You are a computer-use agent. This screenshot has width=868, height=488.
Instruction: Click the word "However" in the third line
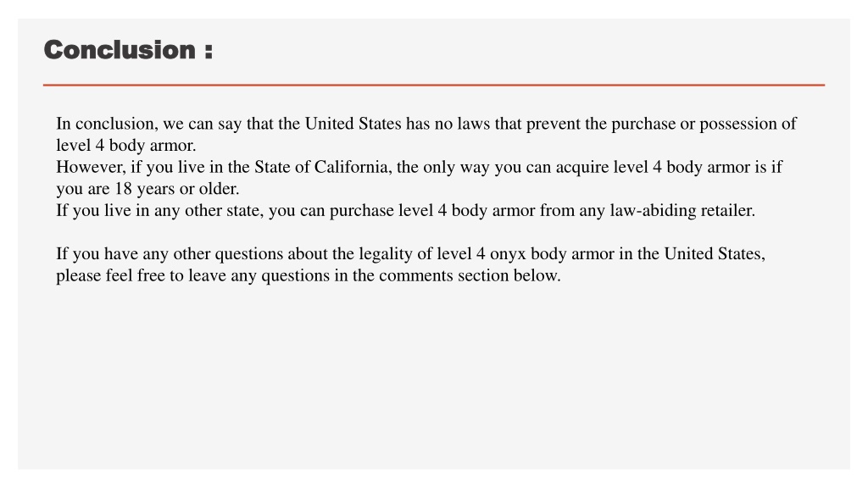click(x=90, y=167)
